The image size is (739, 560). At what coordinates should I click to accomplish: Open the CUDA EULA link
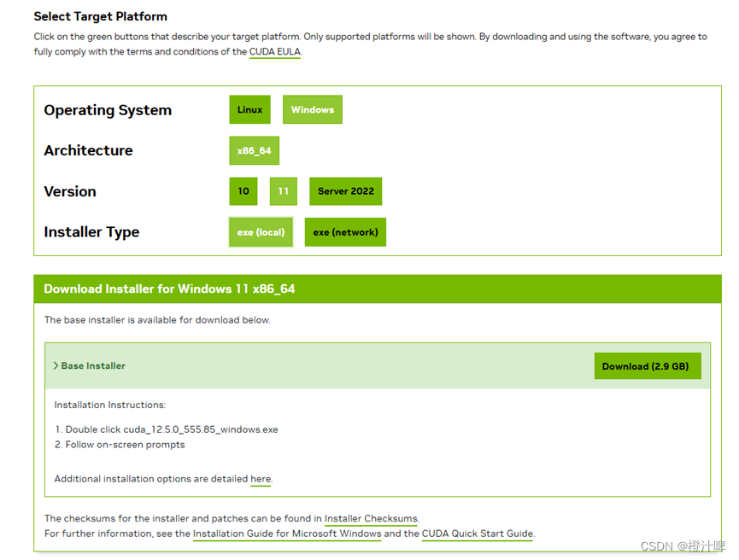(x=275, y=52)
